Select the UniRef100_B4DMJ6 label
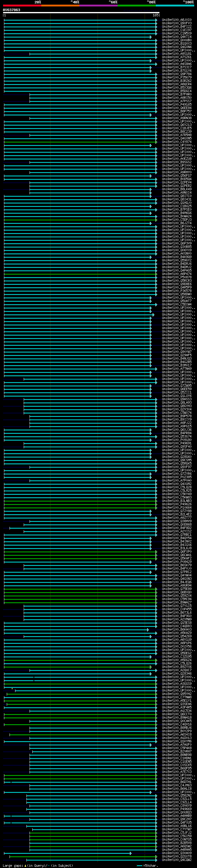This screenshot has width=197, height=868. pos(176,264)
